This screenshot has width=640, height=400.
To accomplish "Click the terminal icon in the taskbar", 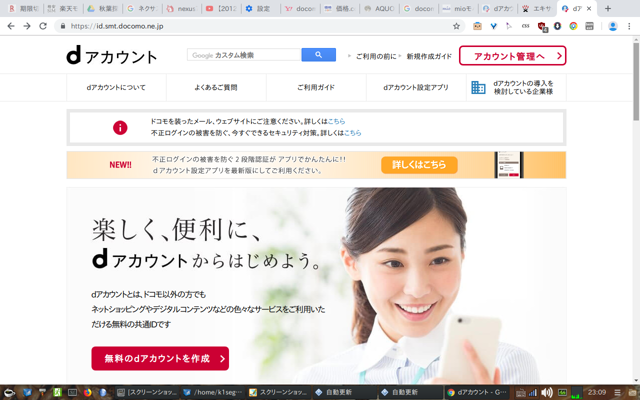I will [72, 393].
